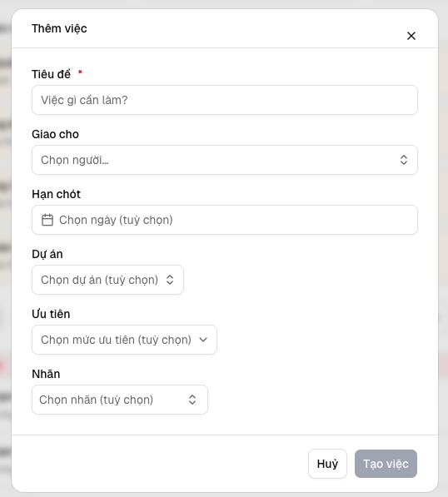
Task: Click the calendar icon in Hạn chót
Action: [x=47, y=220]
